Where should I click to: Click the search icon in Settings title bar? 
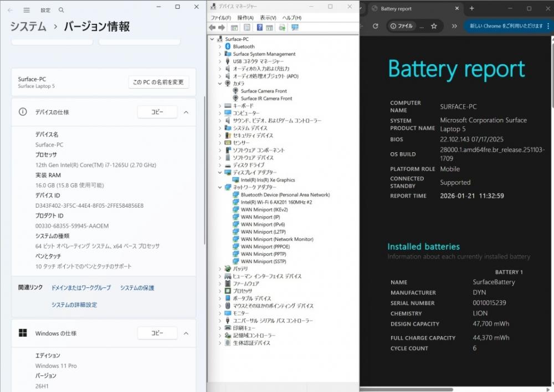point(61,10)
